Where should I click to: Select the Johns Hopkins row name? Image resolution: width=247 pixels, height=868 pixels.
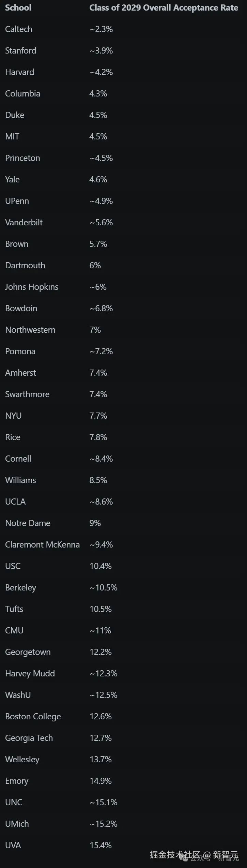[x=32, y=287]
